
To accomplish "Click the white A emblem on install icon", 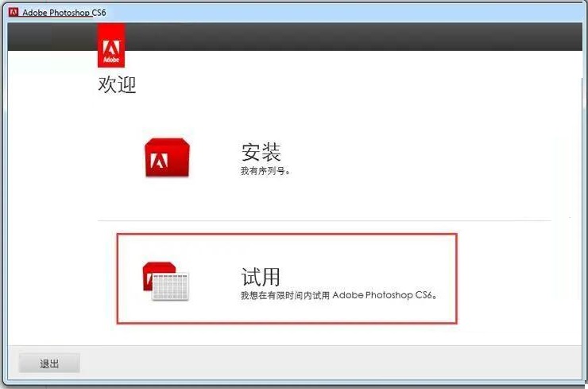I will (159, 162).
